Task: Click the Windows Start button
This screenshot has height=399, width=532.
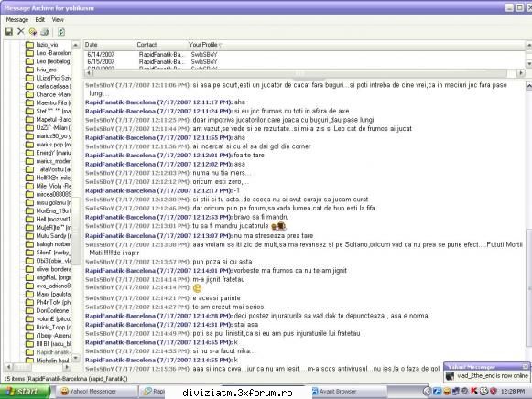Action: 25,391
